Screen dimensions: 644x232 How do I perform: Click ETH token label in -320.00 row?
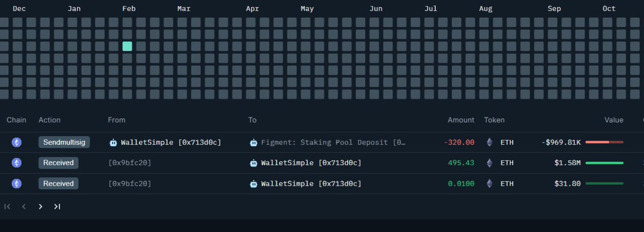point(507,142)
